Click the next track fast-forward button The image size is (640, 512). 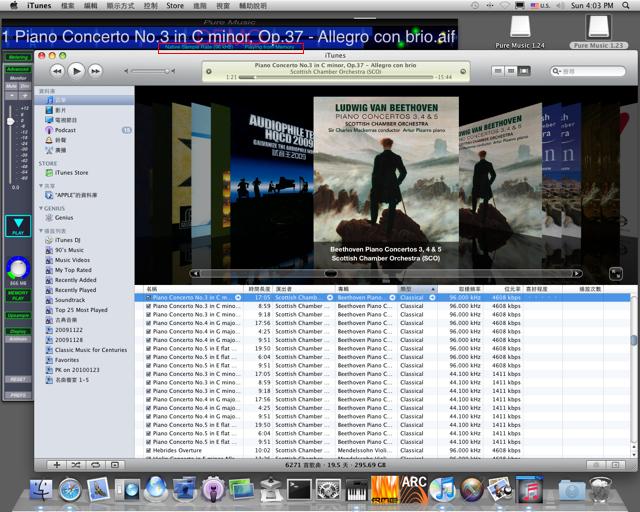click(x=95, y=71)
